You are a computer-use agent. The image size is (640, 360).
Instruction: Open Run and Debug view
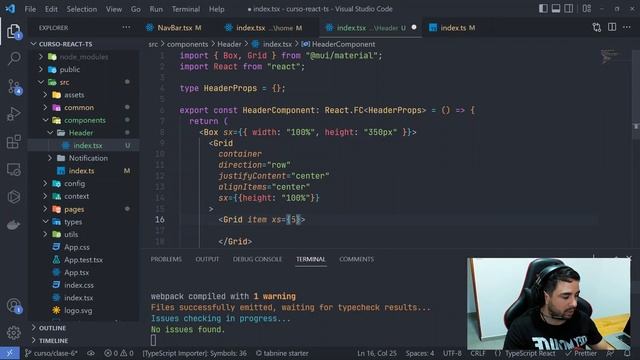point(14,114)
